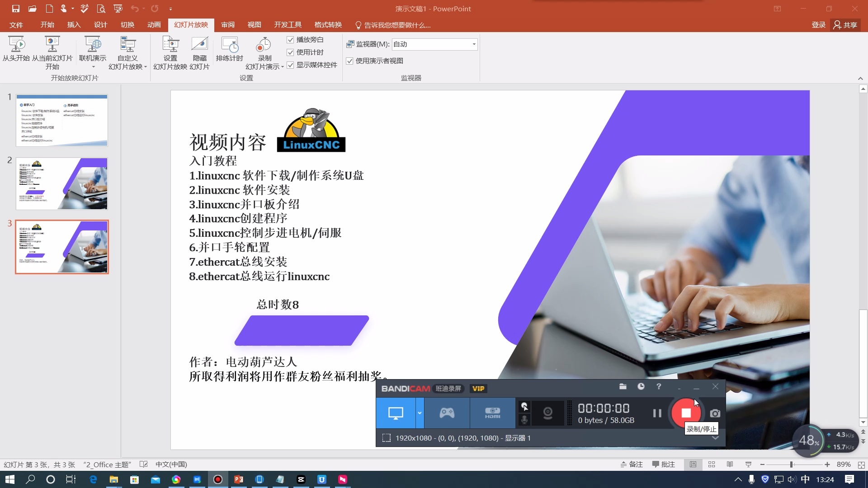This screenshot has width=868, height=488.
Task: Switch to the 插入 ribbon tab
Action: (74, 25)
